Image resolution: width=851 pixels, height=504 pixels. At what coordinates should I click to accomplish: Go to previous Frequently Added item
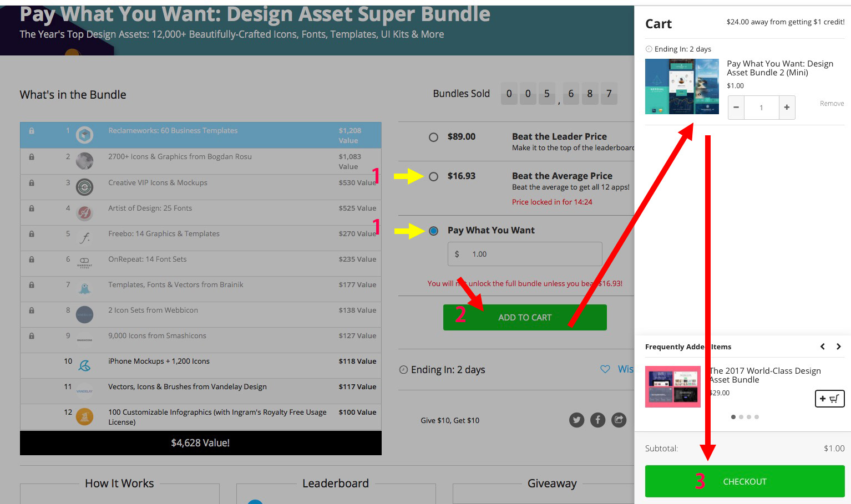coord(823,347)
